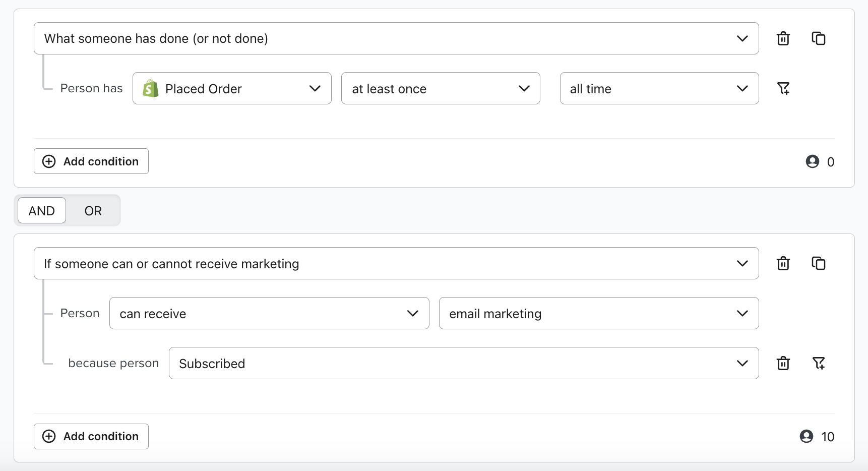Screen dimensions: 868x471
Task: Duplicate the marketing consent condition block
Action: tap(819, 263)
